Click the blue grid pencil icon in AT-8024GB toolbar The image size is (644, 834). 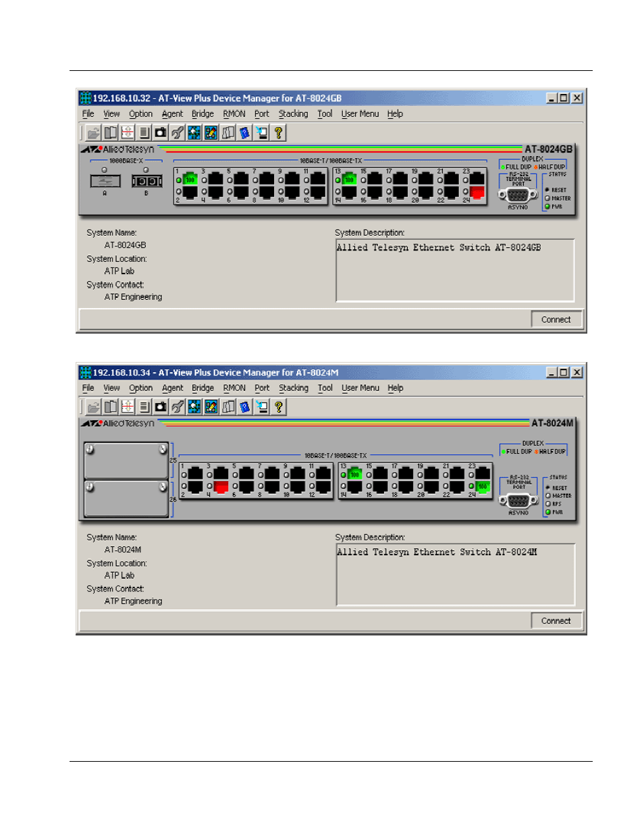click(211, 133)
